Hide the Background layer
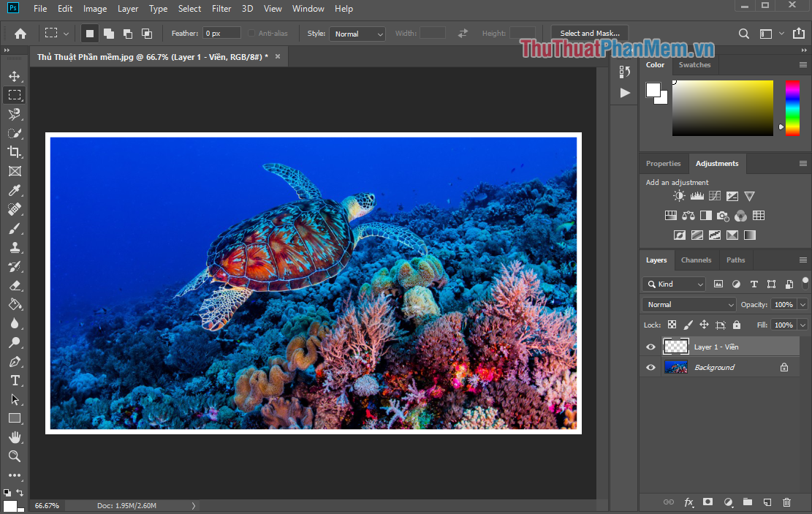Viewport: 812px width, 514px height. click(x=650, y=367)
